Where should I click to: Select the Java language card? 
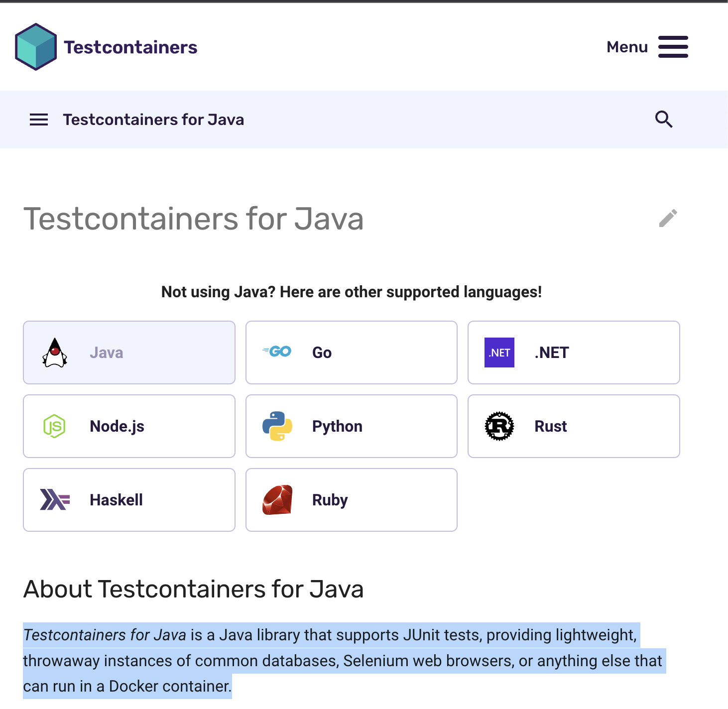(x=129, y=353)
